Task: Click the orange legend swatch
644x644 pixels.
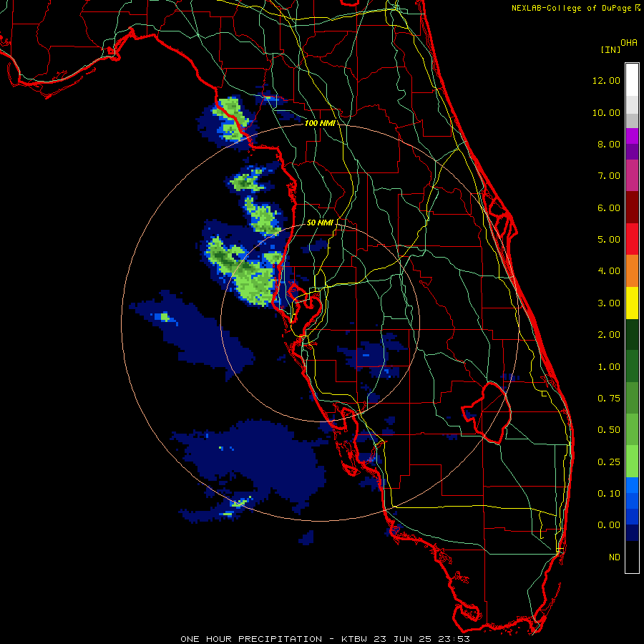Action: (632, 270)
